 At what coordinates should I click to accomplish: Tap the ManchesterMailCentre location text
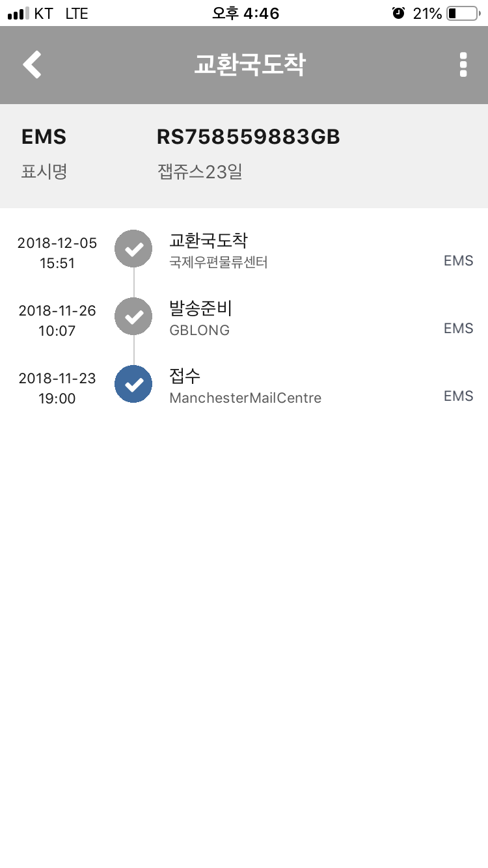tap(245, 398)
